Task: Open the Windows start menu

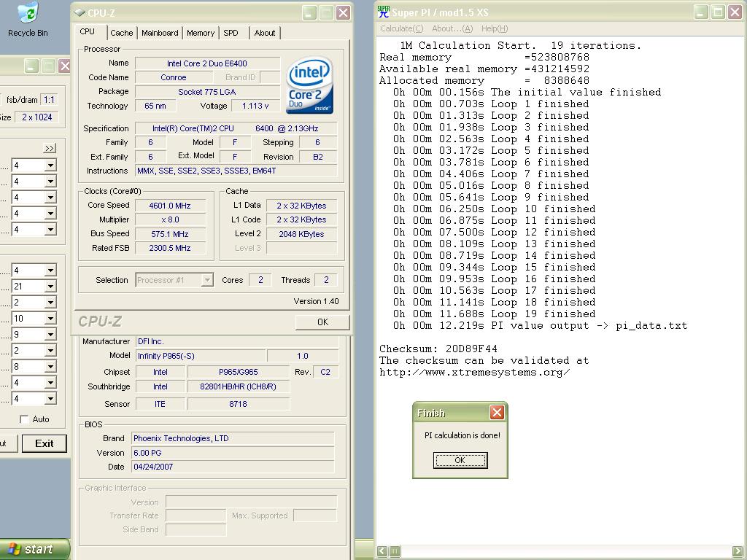Action: tap(35, 549)
